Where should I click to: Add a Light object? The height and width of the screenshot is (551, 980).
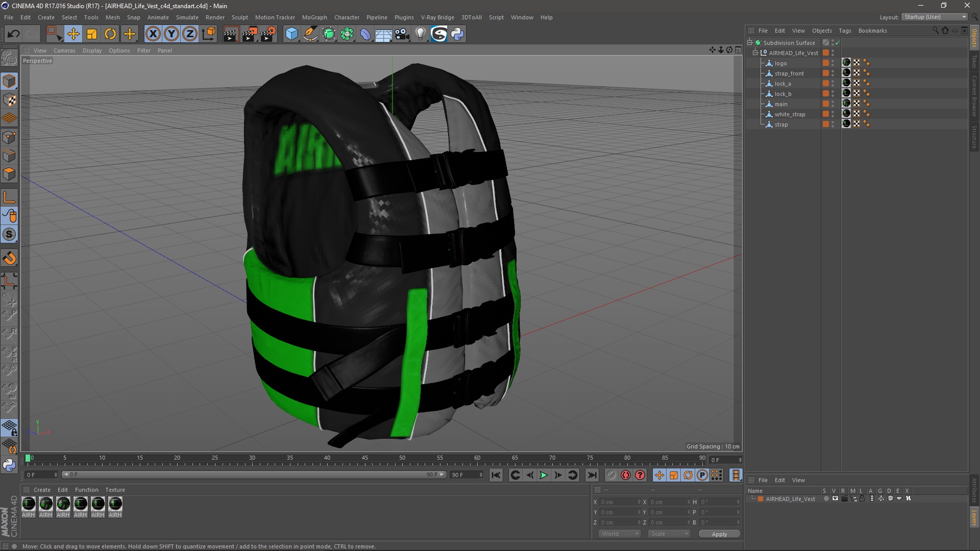pyautogui.click(x=420, y=34)
